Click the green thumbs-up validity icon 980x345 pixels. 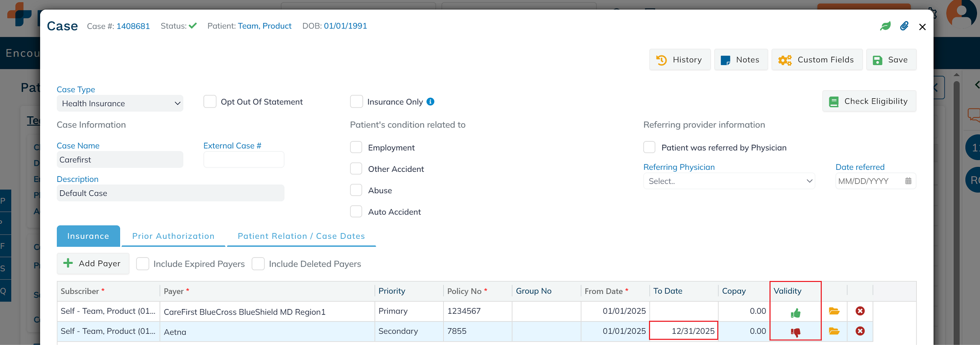click(795, 313)
